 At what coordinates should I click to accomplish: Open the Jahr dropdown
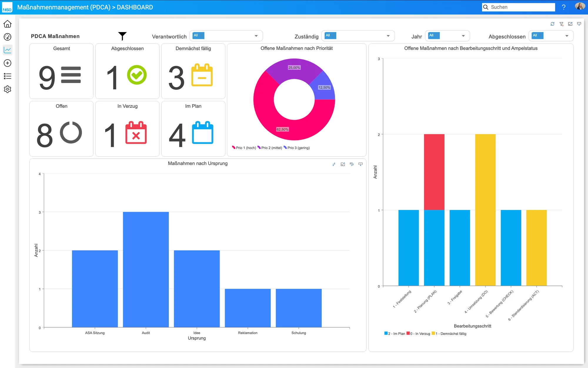pyautogui.click(x=447, y=36)
